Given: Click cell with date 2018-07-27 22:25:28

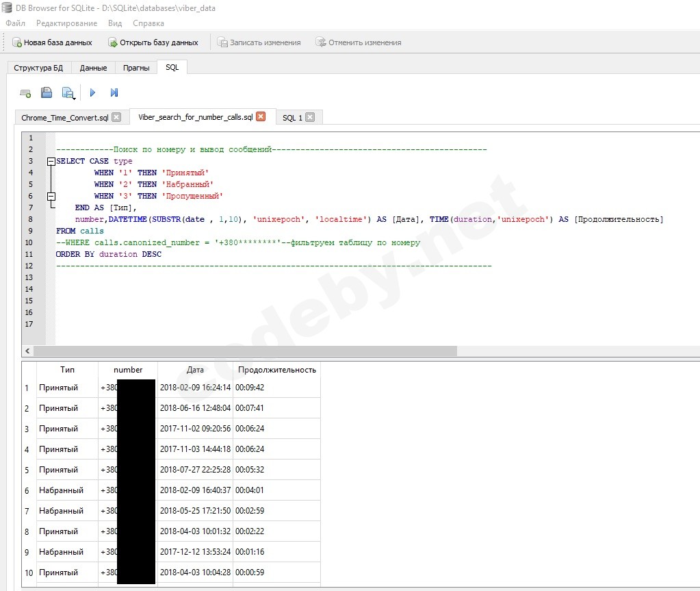Looking at the screenshot, I should 195,470.
